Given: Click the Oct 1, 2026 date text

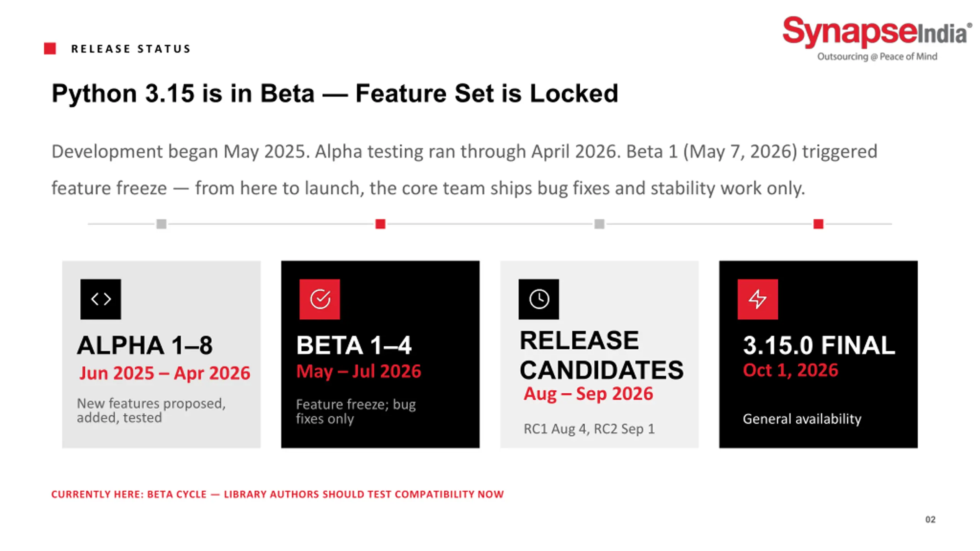Looking at the screenshot, I should tap(791, 370).
